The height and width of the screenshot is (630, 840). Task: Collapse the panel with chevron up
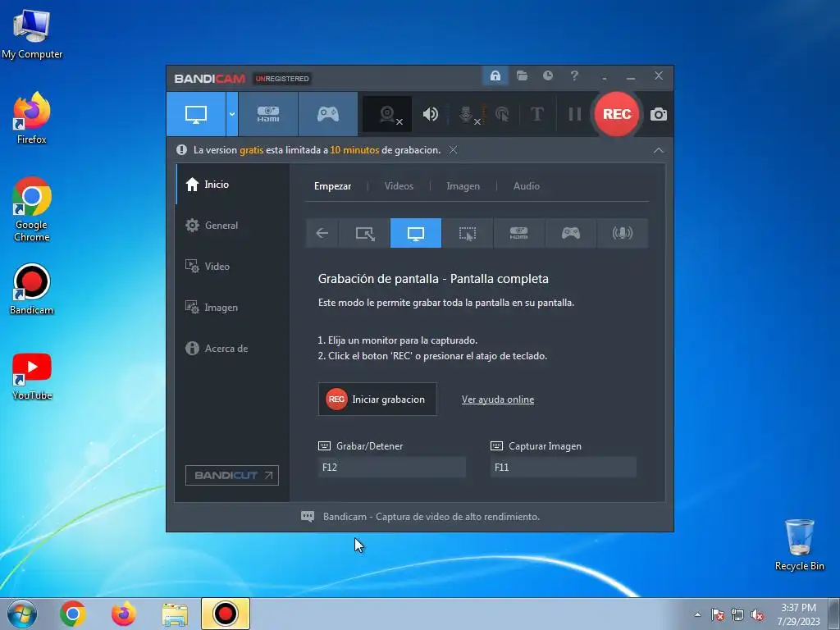(x=659, y=151)
